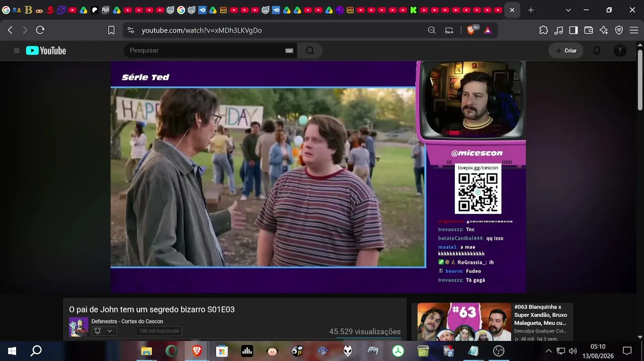
Task: Expand the tab search dropdown
Action: click(568, 10)
